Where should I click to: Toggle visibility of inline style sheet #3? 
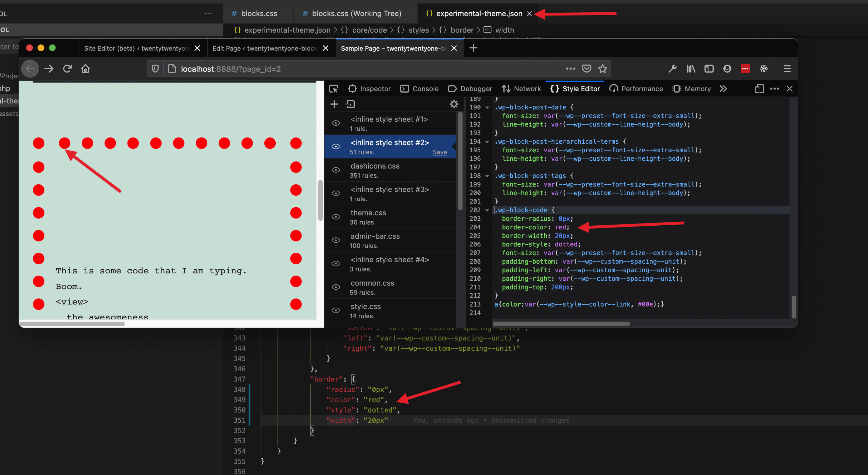336,193
